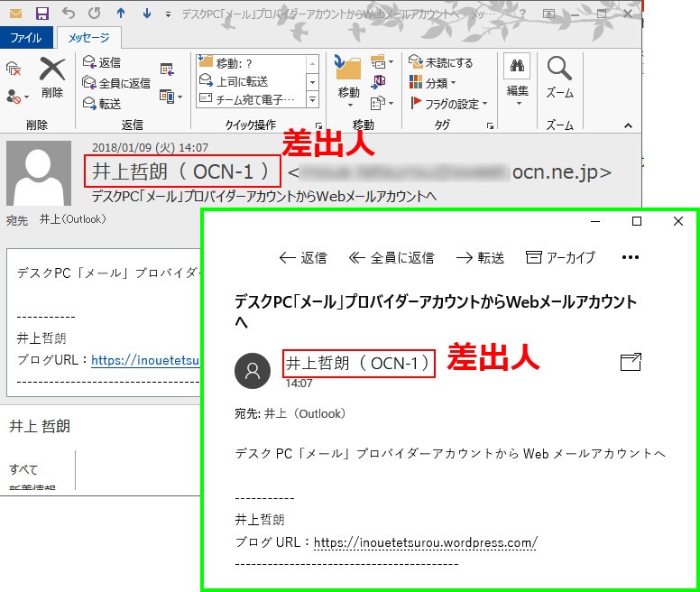Click 宛先: 井上（Outlook） in Mail app
This screenshot has width=700, height=592.
point(290,414)
